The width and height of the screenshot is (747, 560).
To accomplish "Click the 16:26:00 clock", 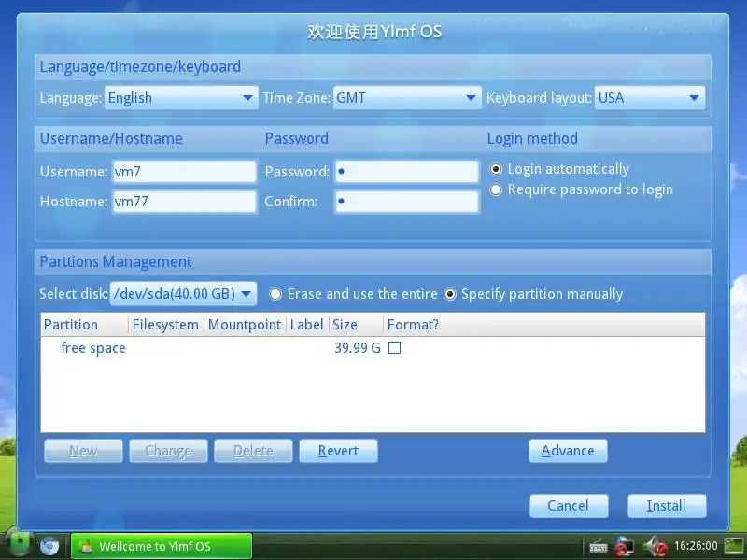I will [696, 546].
